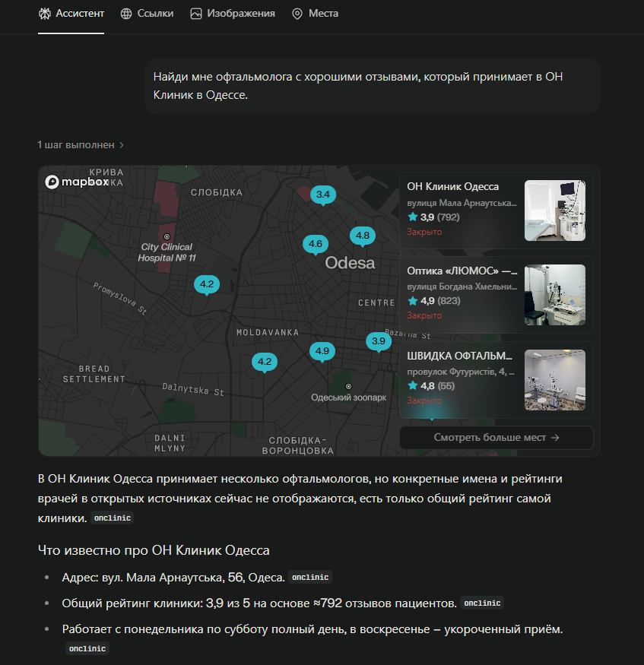
Task: Click the 4.2 marker below Moldavanka label
Action: 264,362
